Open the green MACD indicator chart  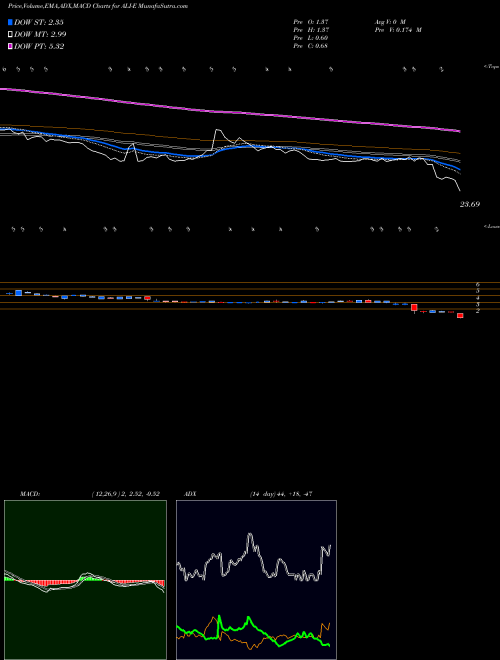[x=85, y=580]
